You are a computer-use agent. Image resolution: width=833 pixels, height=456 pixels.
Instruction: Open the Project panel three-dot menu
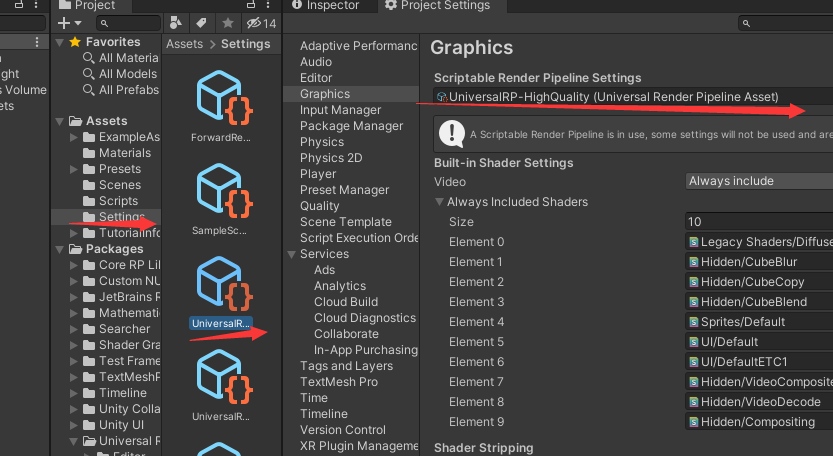click(267, 5)
